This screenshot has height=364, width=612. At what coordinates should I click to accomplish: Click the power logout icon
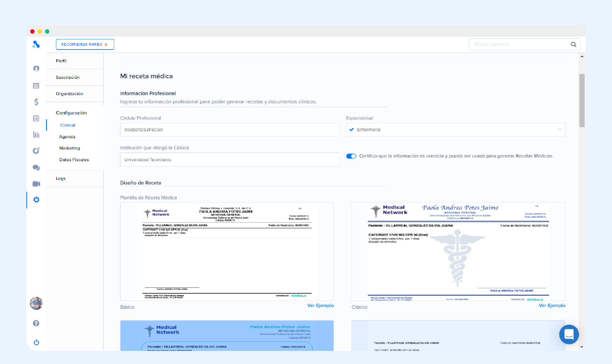click(36, 342)
